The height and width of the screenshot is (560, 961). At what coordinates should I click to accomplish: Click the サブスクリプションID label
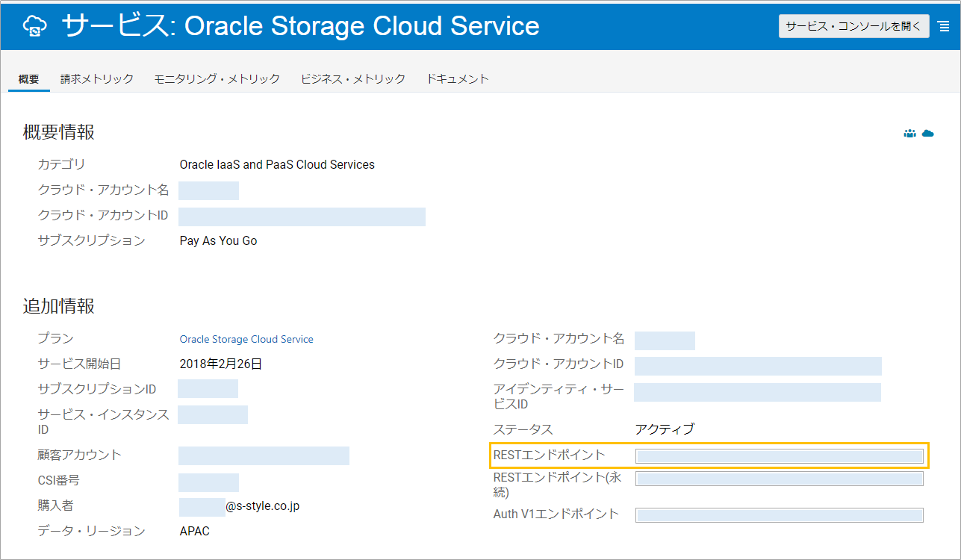click(x=97, y=389)
